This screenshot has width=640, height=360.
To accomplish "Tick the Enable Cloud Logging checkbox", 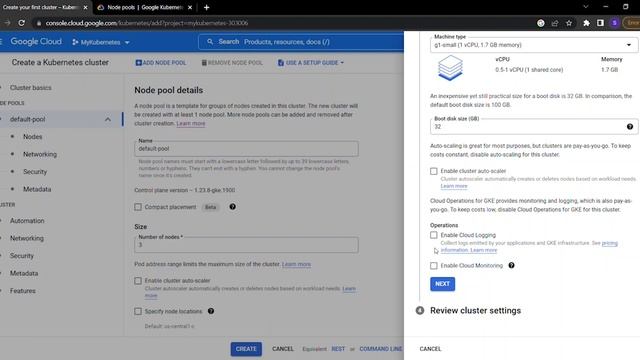I will [433, 235].
